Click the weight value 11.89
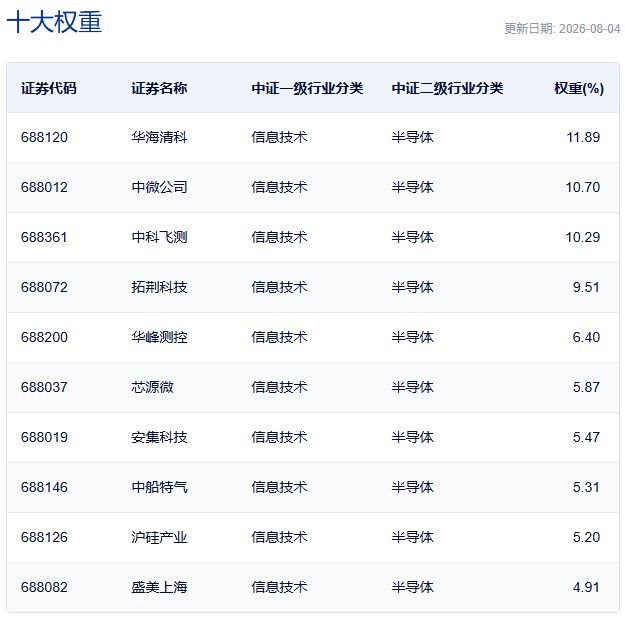Viewport: 625px width, 618px height. pos(583,137)
